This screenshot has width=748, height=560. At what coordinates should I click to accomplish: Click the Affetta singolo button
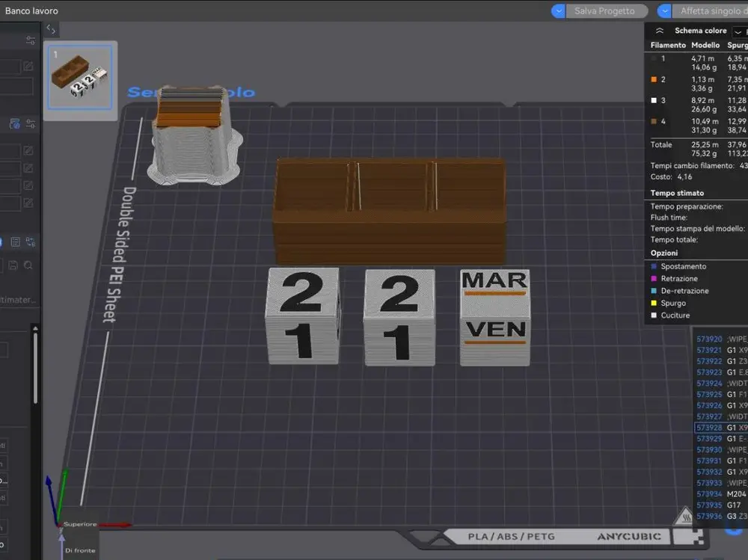pos(710,11)
